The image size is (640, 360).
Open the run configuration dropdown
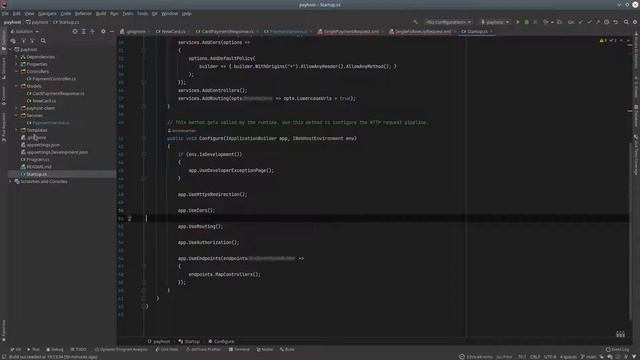[x=448, y=22]
